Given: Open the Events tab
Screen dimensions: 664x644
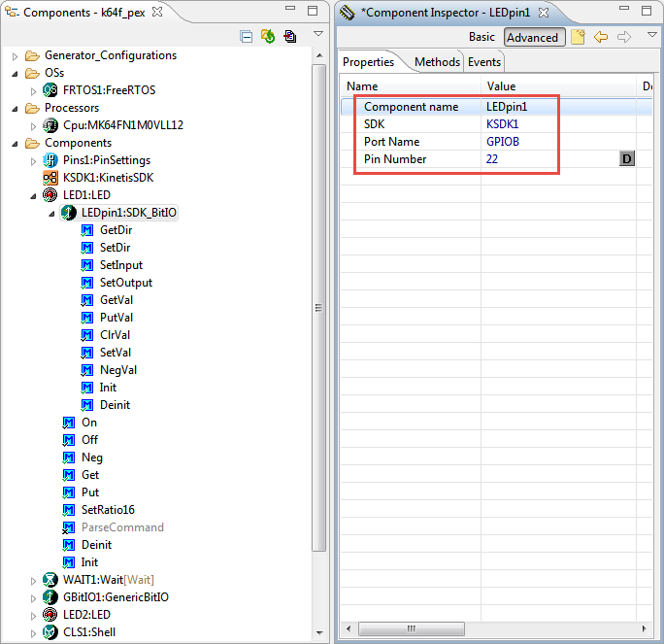Looking at the screenshot, I should 484,62.
